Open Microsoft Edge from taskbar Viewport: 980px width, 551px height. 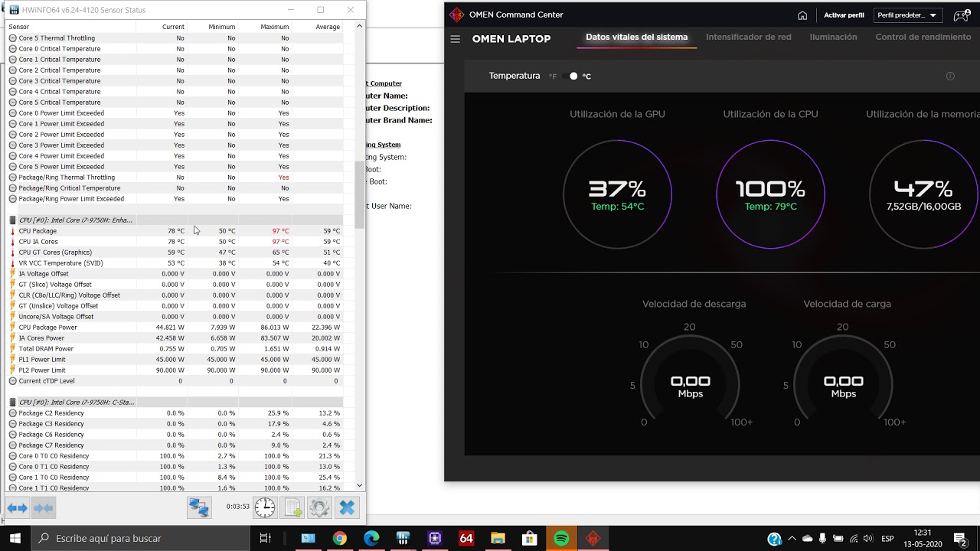pyautogui.click(x=371, y=538)
